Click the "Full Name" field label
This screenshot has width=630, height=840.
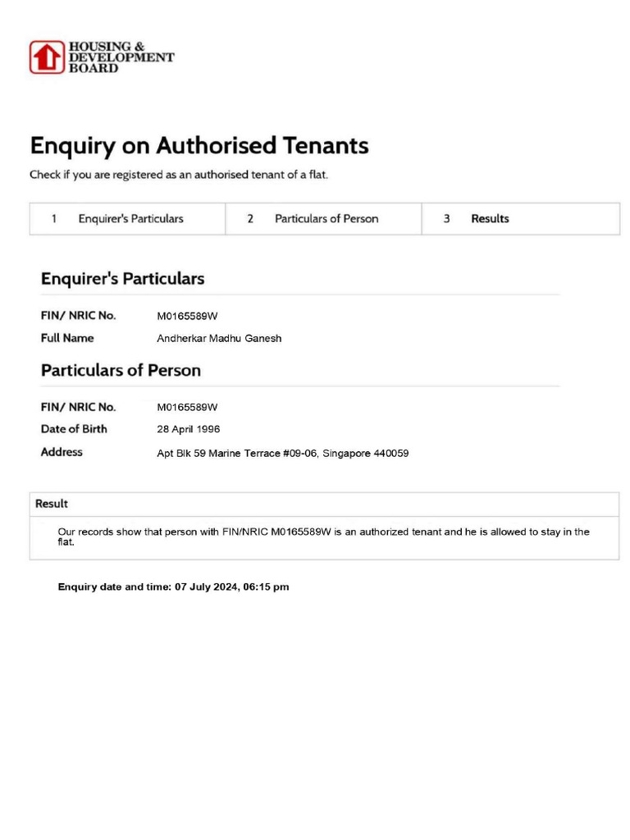pos(67,338)
